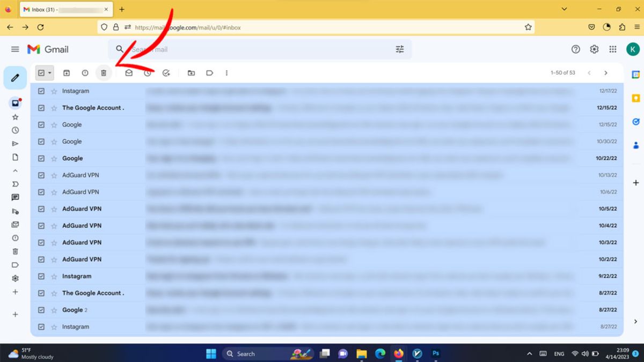Open Spam icon in left sidebar
The width and height of the screenshot is (644, 362).
[15, 238]
